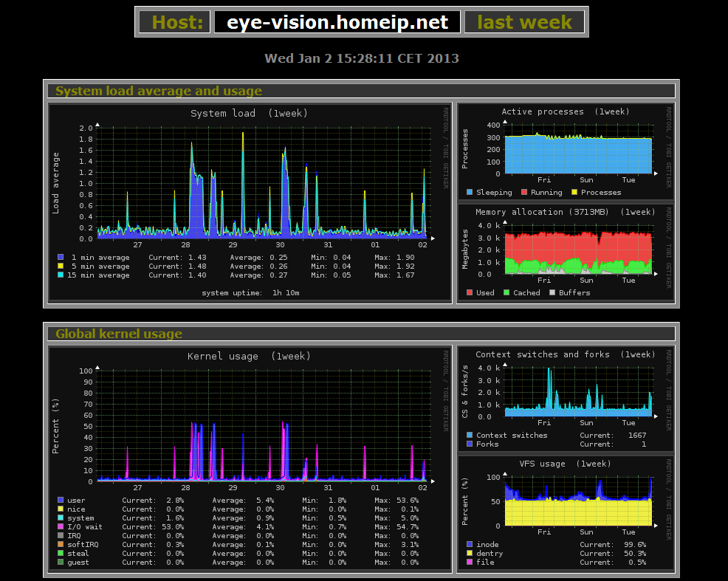Open the System load weekly graph

[x=250, y=203]
